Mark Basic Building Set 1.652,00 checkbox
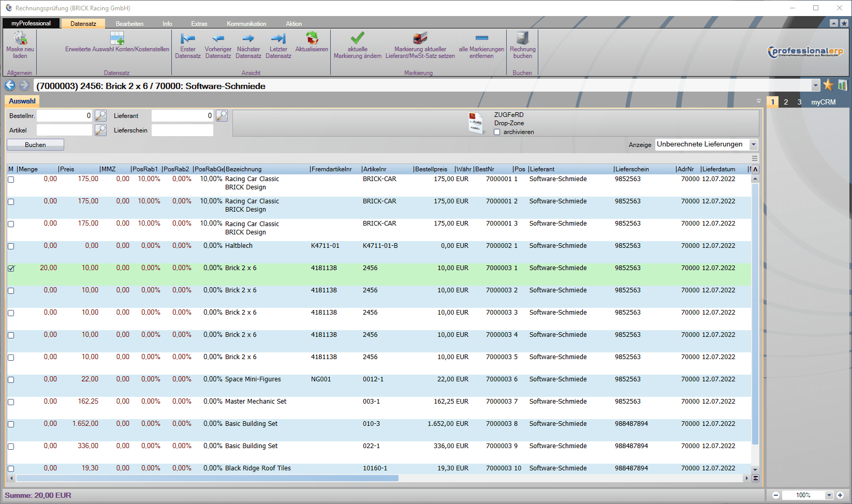This screenshot has height=504, width=852. point(11,424)
